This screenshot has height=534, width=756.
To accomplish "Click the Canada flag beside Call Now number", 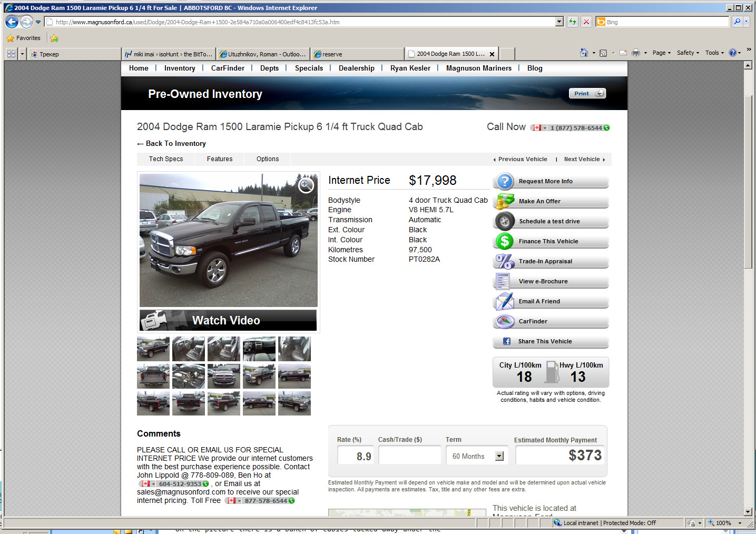I will point(536,127).
